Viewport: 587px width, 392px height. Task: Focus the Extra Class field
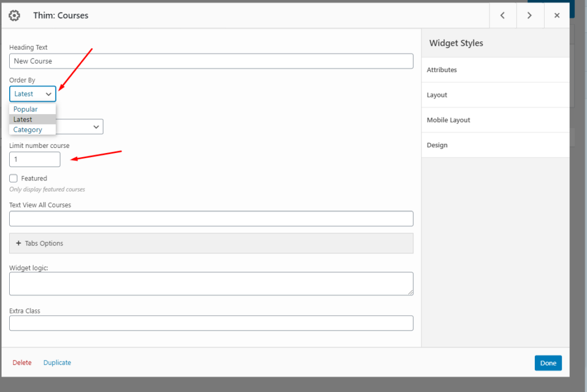[211, 323]
